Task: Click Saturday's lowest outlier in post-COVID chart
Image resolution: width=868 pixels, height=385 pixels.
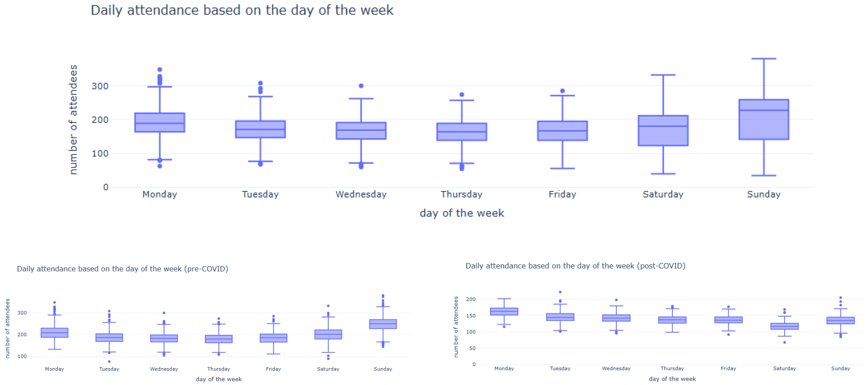Action: (784, 342)
